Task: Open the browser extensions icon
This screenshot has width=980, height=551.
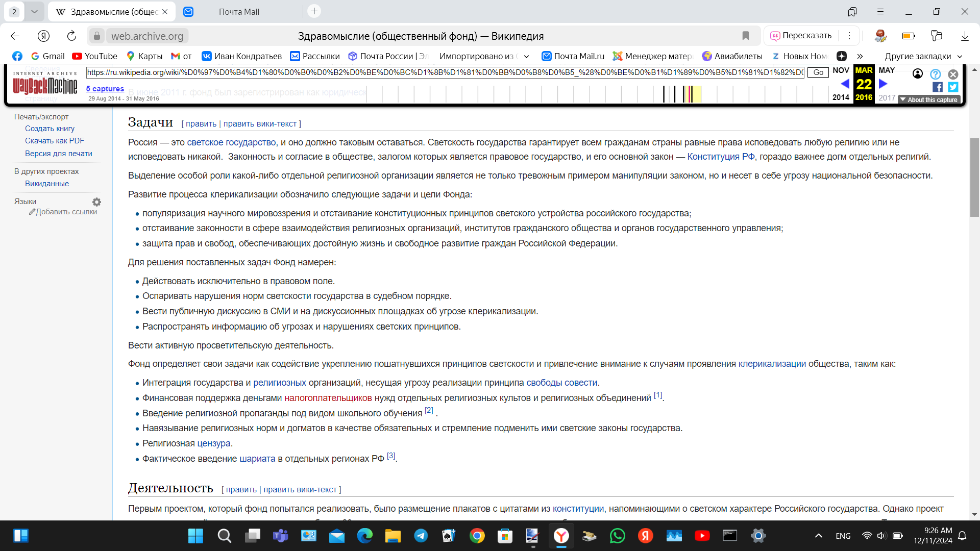Action: [x=936, y=36]
